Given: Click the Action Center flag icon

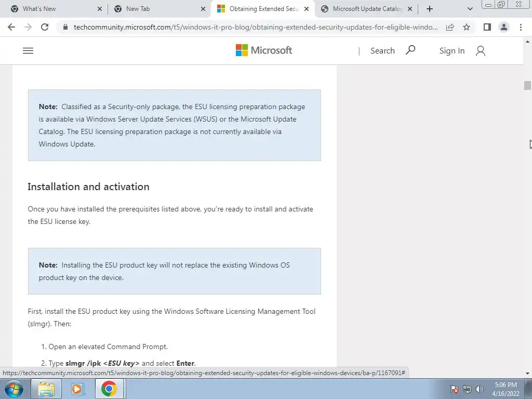Looking at the screenshot, I should pos(455,389).
